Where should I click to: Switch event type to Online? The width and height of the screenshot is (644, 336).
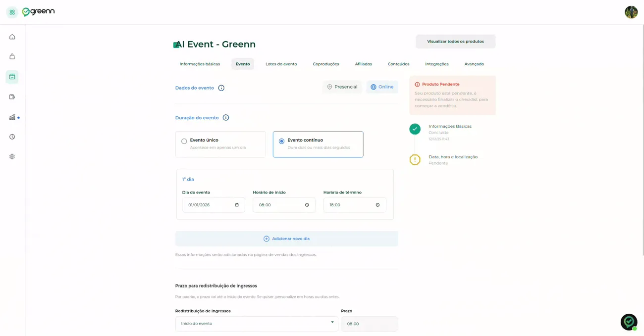(382, 87)
